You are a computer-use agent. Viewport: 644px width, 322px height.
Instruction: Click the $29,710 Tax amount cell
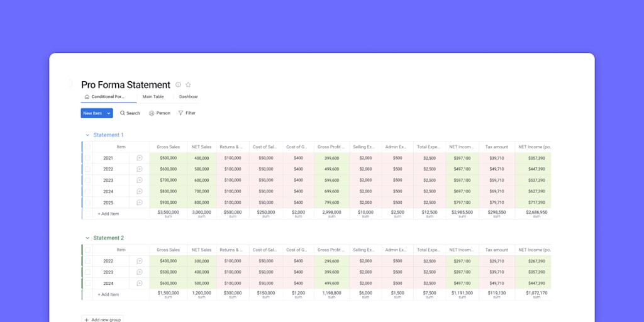tap(497, 261)
